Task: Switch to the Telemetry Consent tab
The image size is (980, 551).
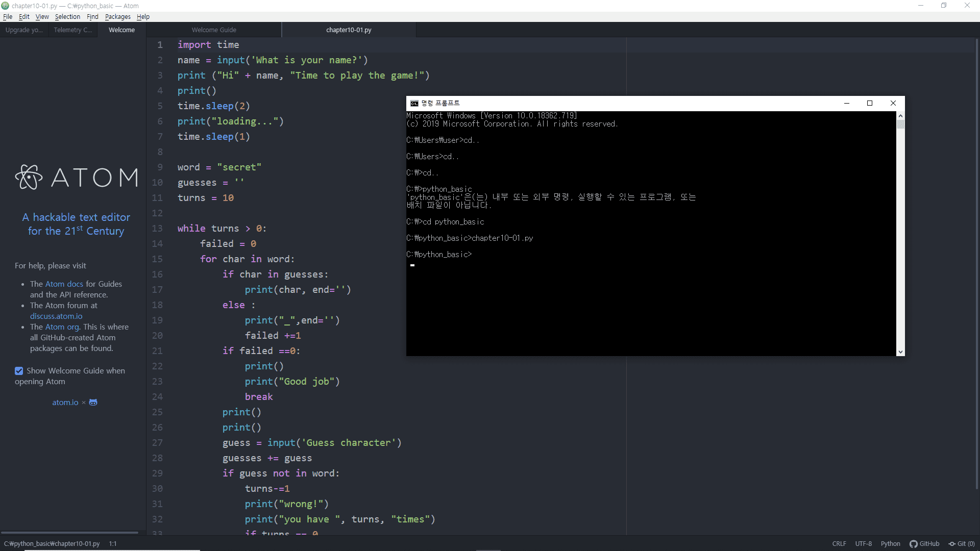Action: point(72,30)
